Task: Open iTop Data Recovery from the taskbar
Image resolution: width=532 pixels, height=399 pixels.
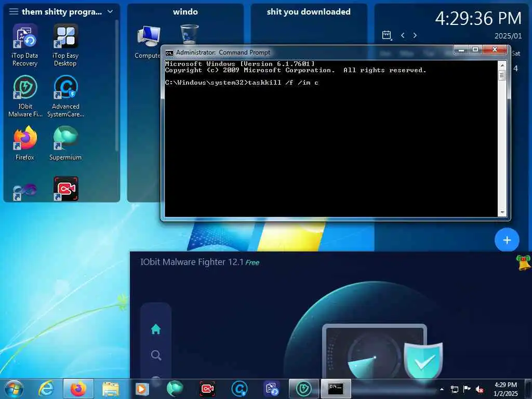Action: coord(271,389)
